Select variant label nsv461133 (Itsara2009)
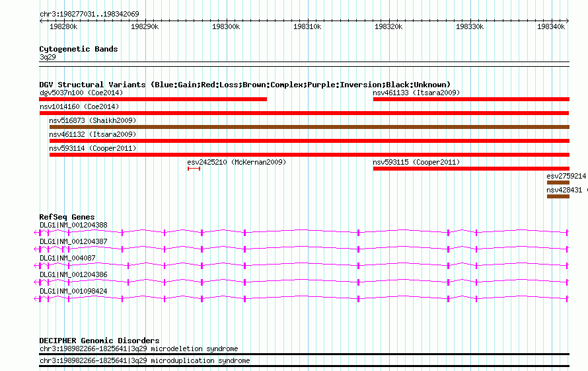 [416, 93]
